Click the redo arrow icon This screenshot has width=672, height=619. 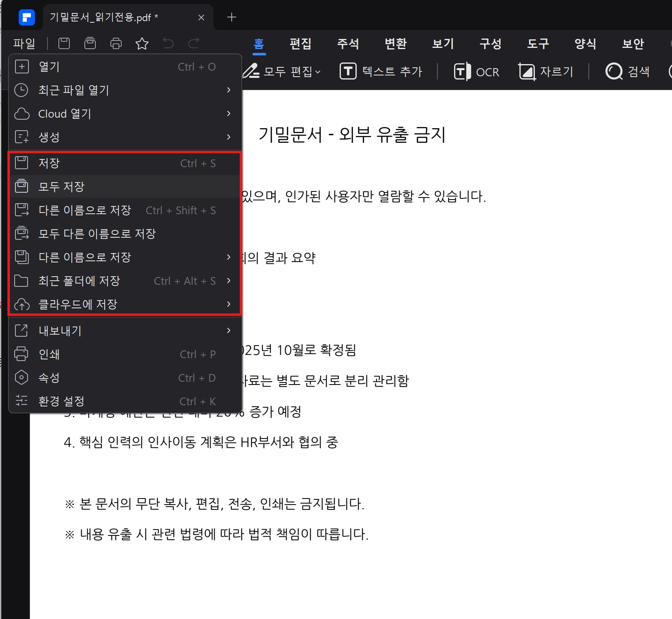[x=194, y=43]
